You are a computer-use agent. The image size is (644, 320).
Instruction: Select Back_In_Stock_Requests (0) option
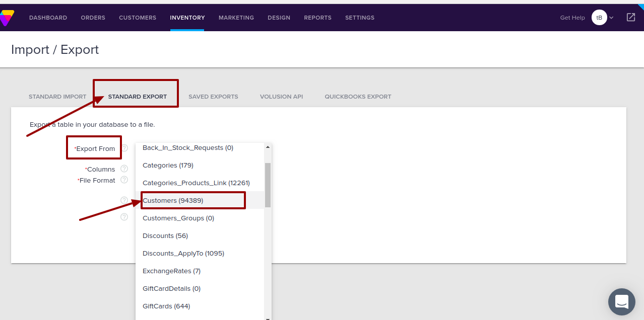click(x=200, y=148)
